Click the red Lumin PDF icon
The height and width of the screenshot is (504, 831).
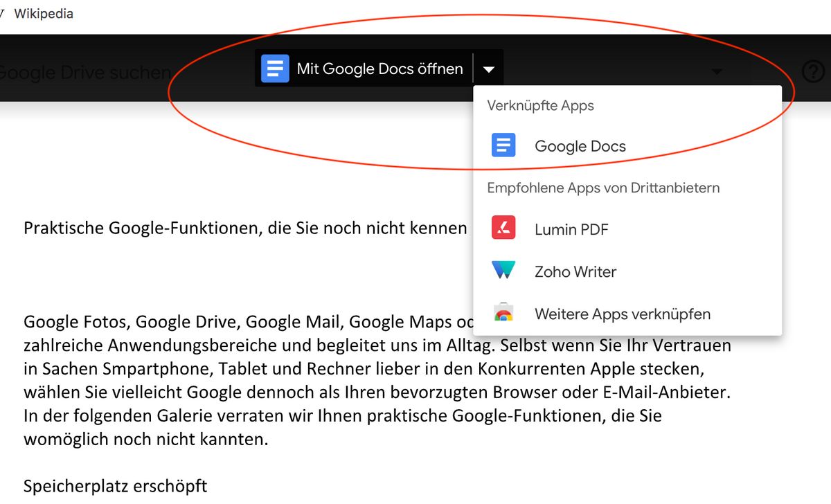tap(503, 228)
